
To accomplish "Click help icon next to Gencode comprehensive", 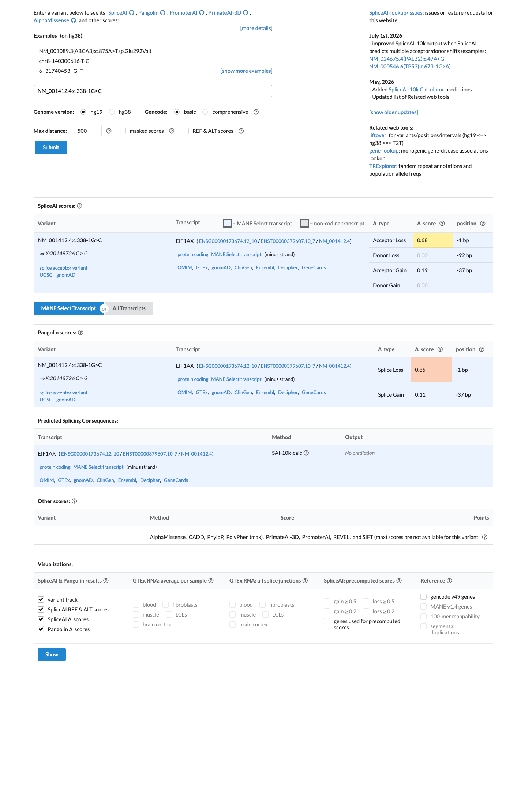I will pos(256,112).
